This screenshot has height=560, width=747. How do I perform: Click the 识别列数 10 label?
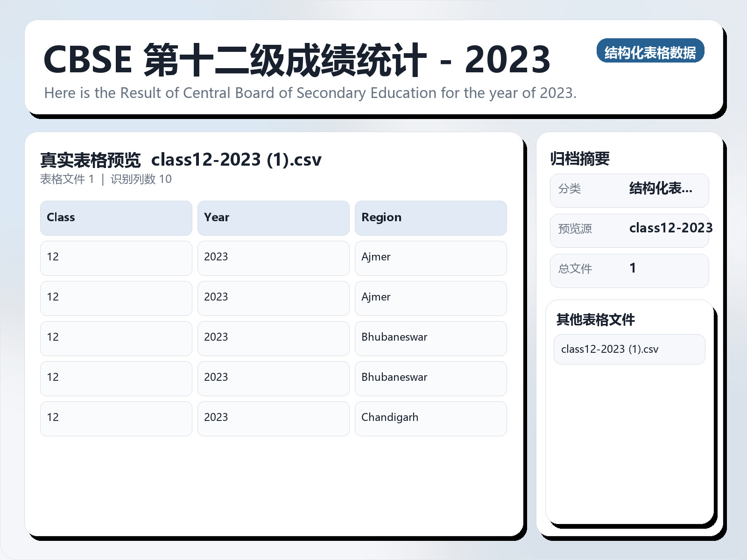point(140,179)
